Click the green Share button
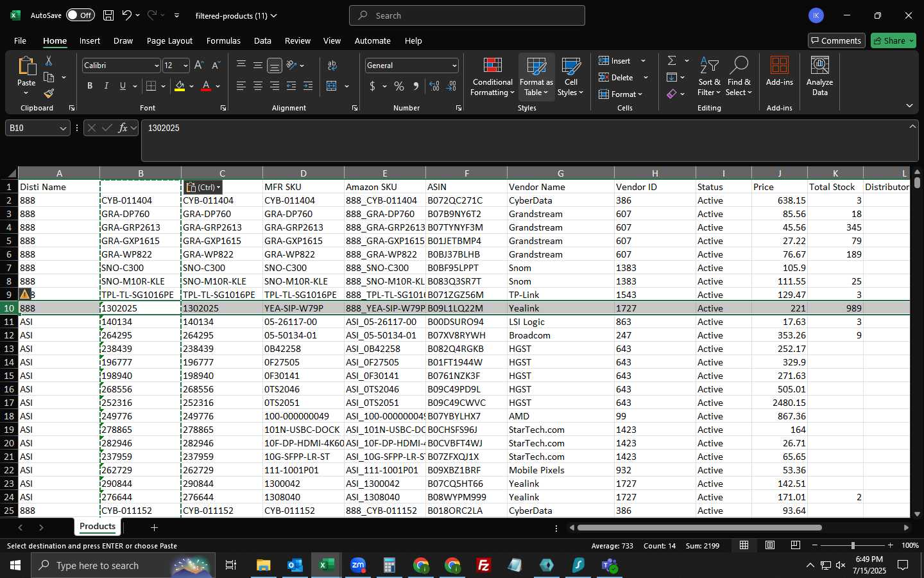Viewport: 924px width, 578px height. coord(893,40)
